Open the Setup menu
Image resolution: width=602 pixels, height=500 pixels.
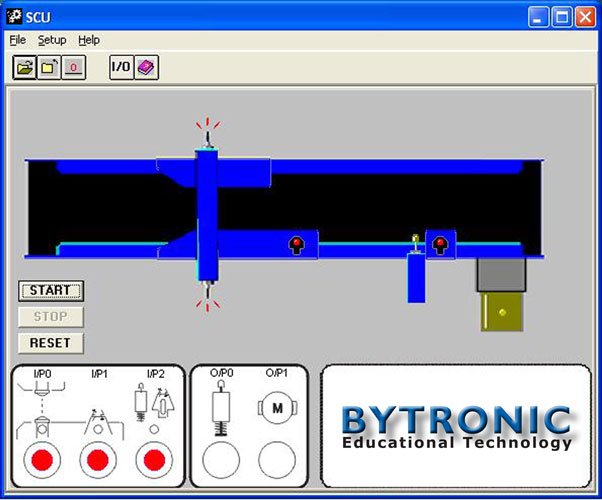tap(52, 40)
